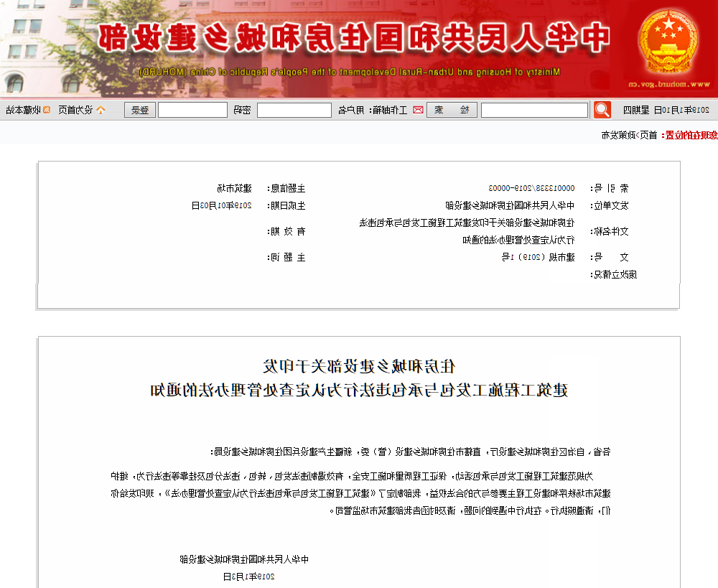Open the 设为首页 link
This screenshot has height=588, width=718.
pyautogui.click(x=75, y=110)
